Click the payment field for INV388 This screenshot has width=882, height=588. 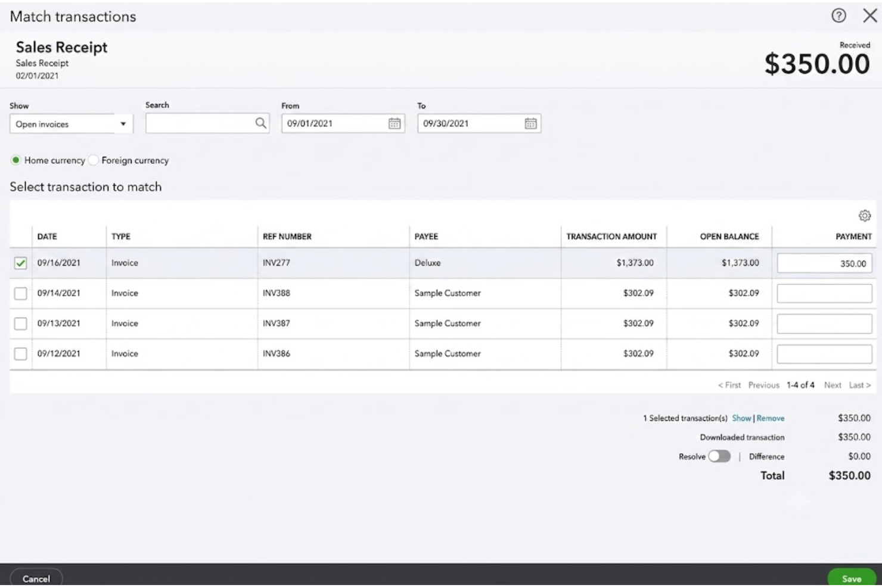[824, 293]
